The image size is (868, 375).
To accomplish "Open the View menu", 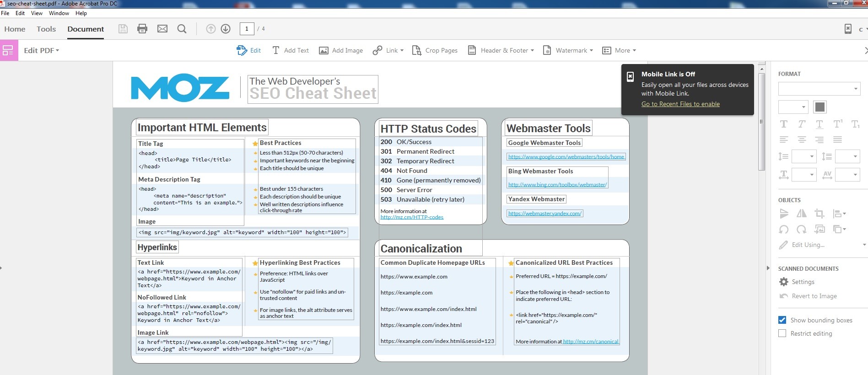I will coord(37,13).
